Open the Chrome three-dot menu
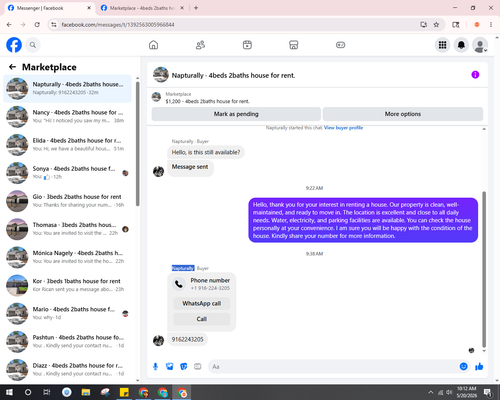Viewport: 500px width, 400px height. (x=491, y=25)
